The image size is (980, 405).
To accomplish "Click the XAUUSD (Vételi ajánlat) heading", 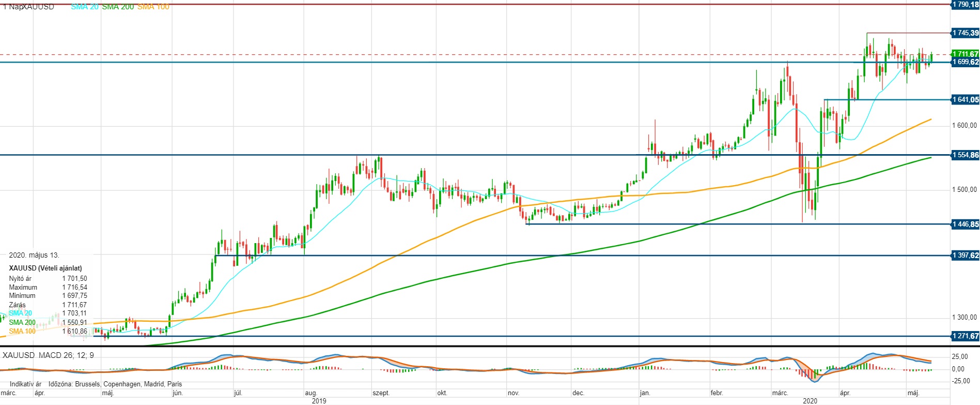I will (x=45, y=268).
